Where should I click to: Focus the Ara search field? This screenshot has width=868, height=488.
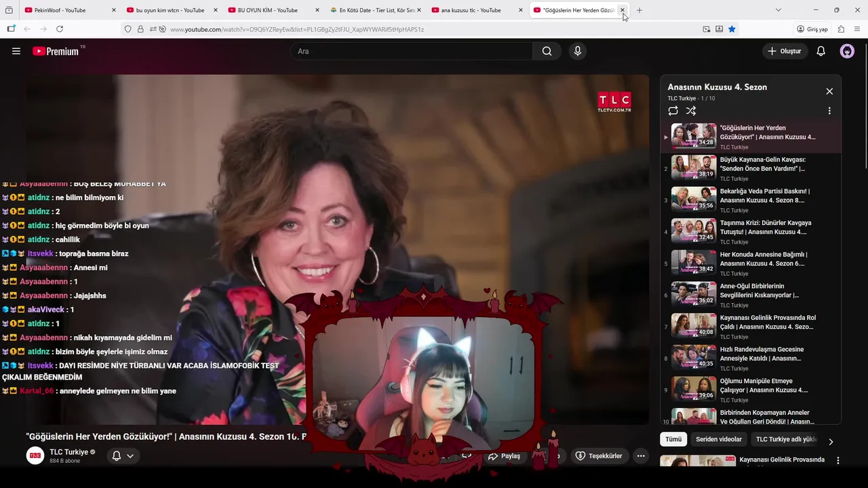click(x=413, y=51)
